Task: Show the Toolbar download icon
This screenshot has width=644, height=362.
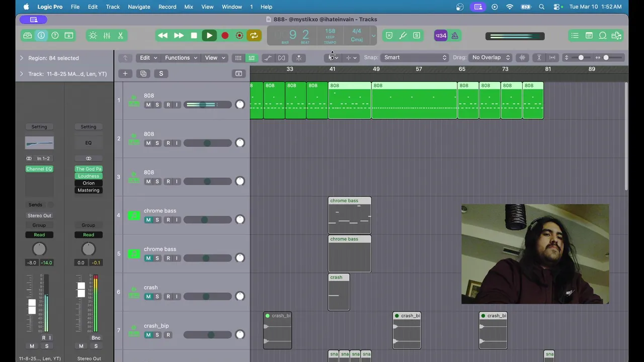Action: tap(69, 36)
